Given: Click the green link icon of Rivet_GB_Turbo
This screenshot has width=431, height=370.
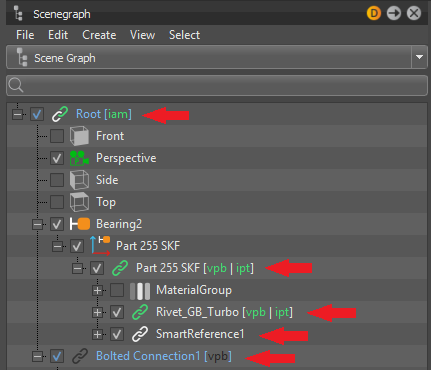Looking at the screenshot, I should click(x=140, y=312).
